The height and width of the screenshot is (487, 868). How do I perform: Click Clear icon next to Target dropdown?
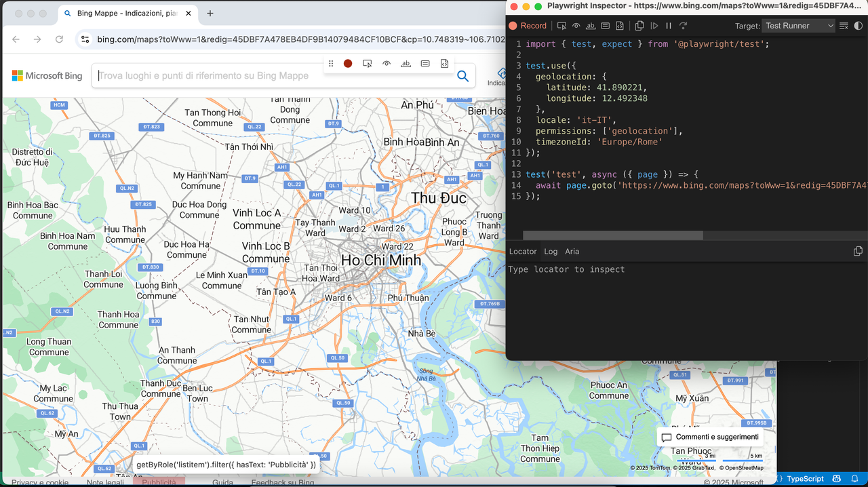point(844,26)
